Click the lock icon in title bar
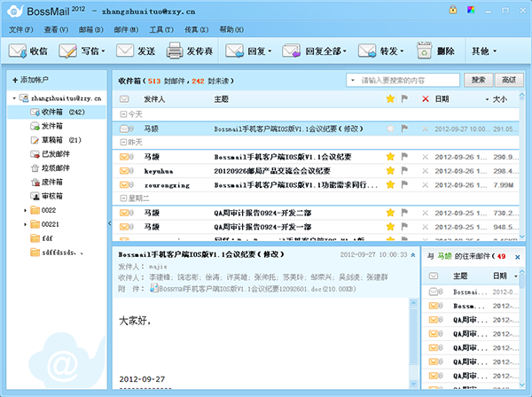The height and width of the screenshot is (397, 532). pyautogui.click(x=453, y=10)
